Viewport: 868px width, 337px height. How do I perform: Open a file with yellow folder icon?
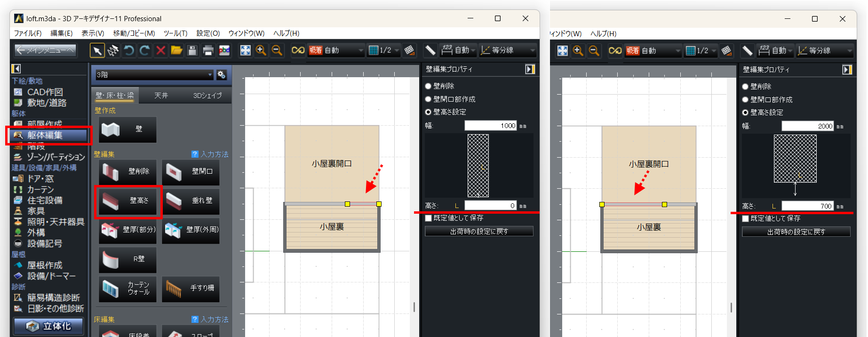point(176,50)
